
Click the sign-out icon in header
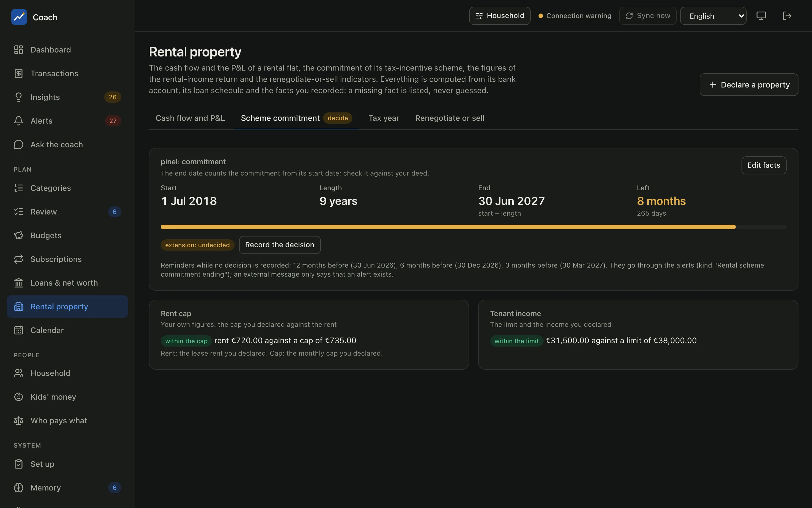coord(787,16)
